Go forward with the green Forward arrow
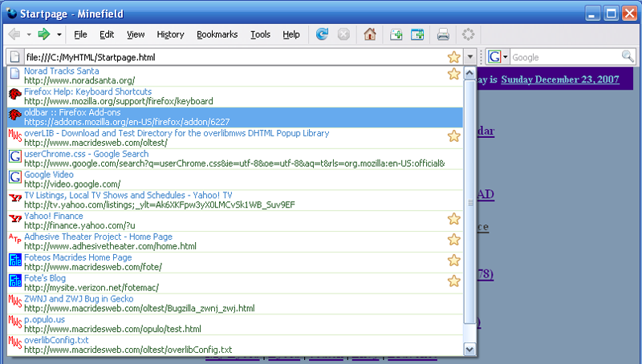Image resolution: width=642 pixels, height=364 pixels. pos(44,34)
